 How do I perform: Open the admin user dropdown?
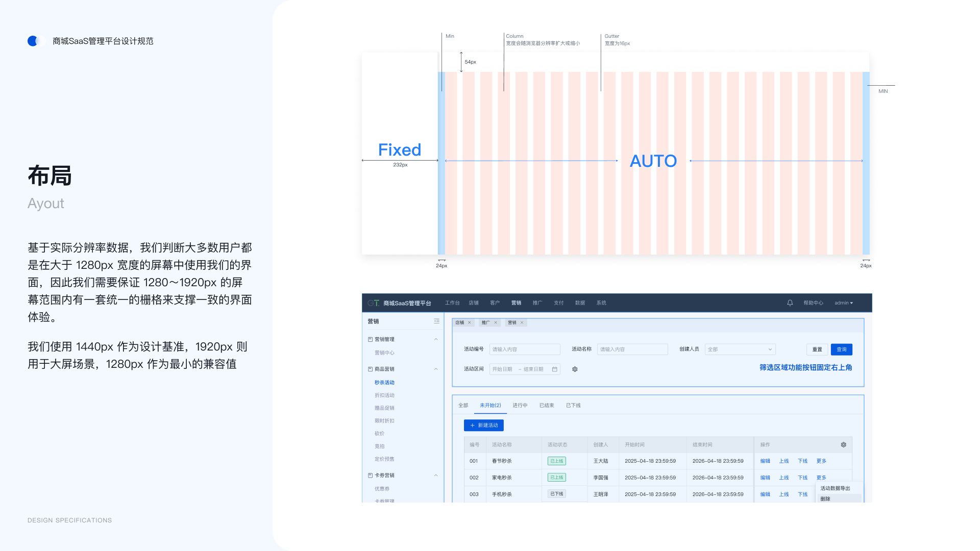click(x=843, y=303)
